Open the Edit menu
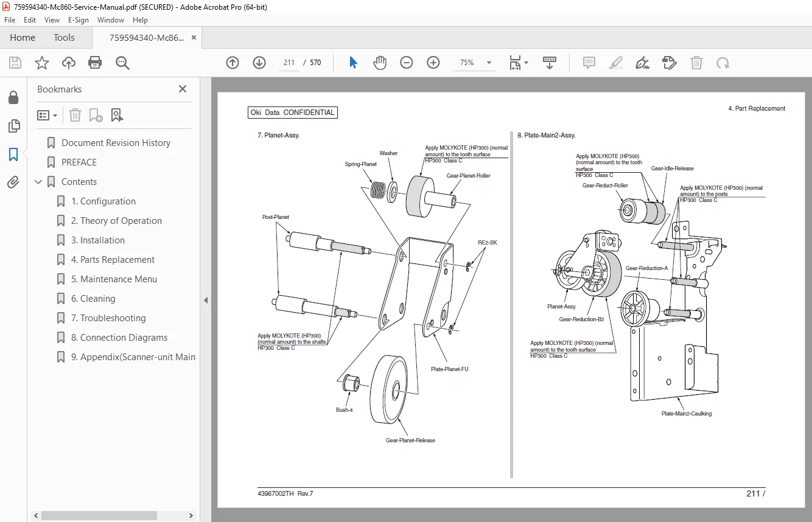Image resolution: width=812 pixels, height=522 pixels. [30, 20]
